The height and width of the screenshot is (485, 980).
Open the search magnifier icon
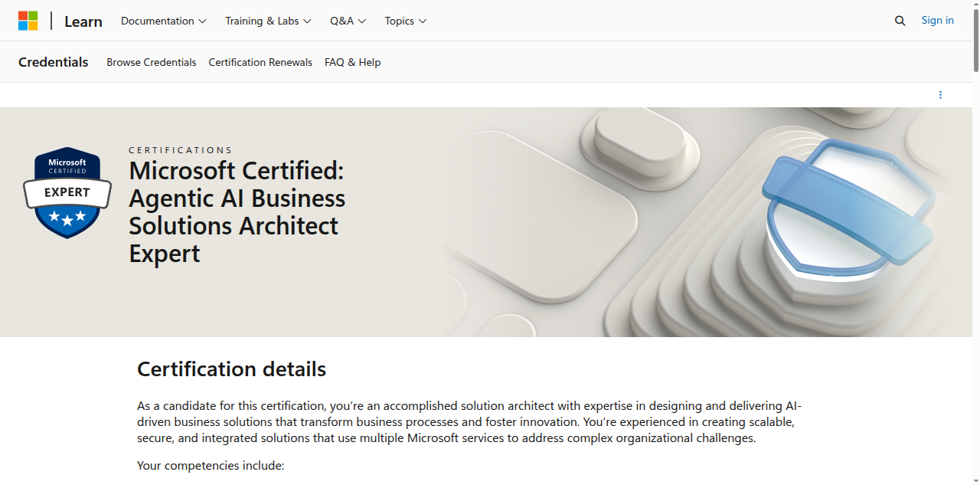tap(900, 21)
